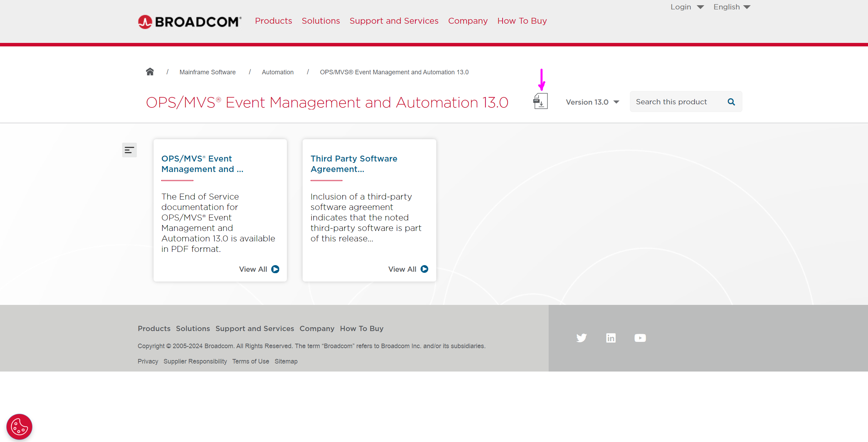Click the home breadcrumb icon
Image resolution: width=868 pixels, height=442 pixels.
tap(150, 72)
